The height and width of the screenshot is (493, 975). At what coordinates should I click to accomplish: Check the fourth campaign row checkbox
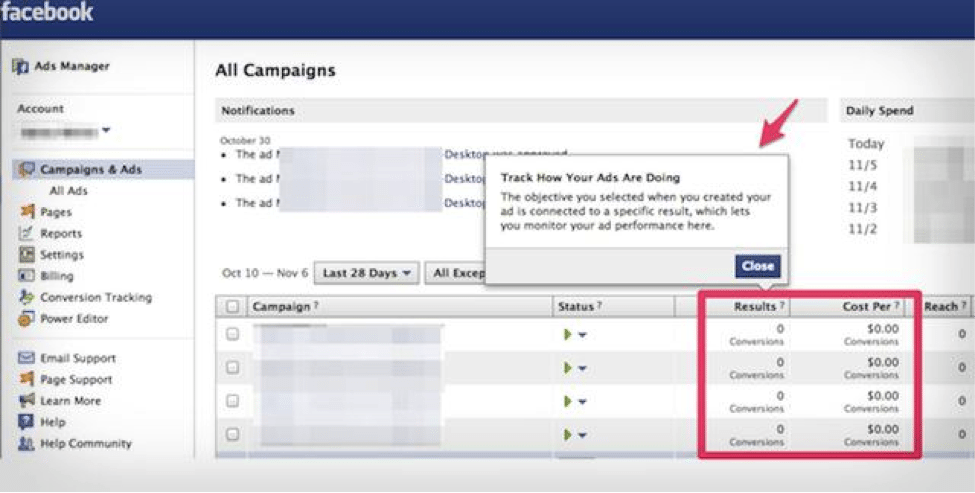pyautogui.click(x=232, y=435)
